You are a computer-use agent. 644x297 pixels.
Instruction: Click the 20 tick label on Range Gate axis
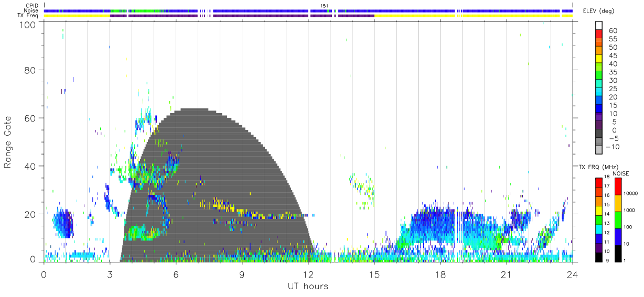(30, 214)
